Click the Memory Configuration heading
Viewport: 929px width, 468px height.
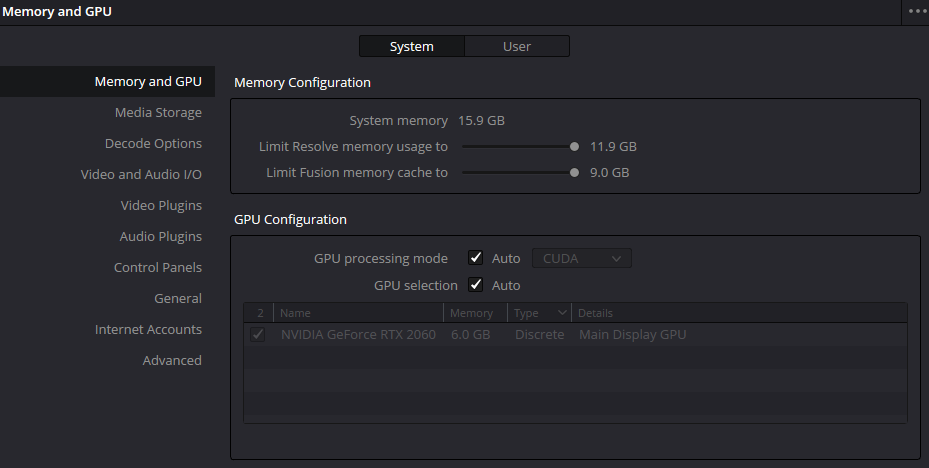302,82
